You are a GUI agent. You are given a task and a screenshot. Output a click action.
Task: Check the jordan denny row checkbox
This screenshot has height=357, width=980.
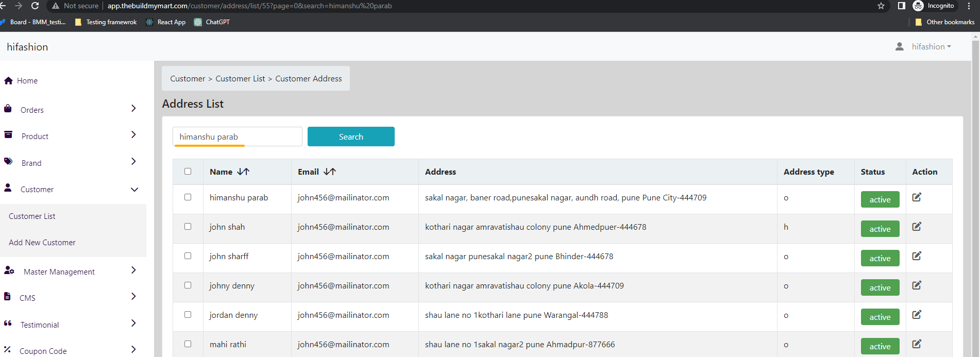[x=188, y=315]
